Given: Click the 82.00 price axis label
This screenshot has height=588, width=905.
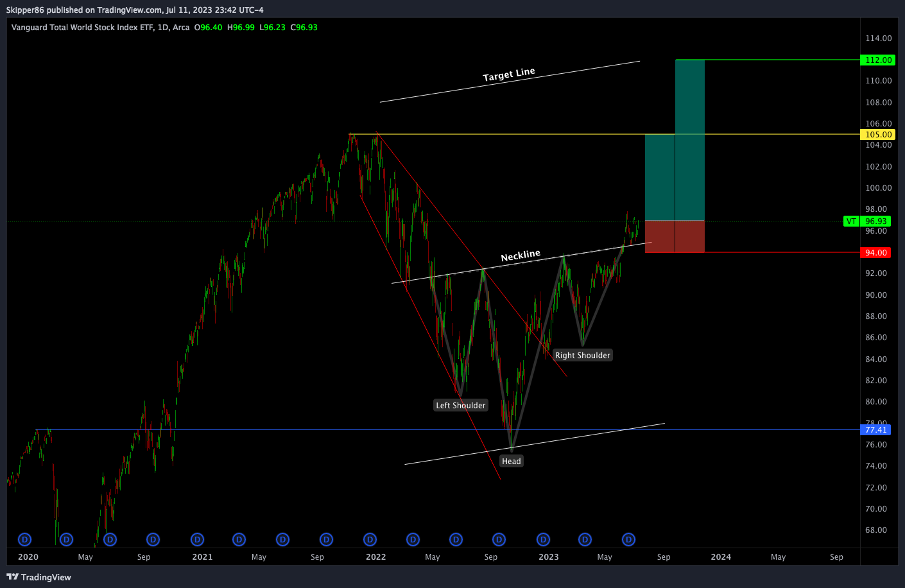Looking at the screenshot, I should click(x=876, y=380).
